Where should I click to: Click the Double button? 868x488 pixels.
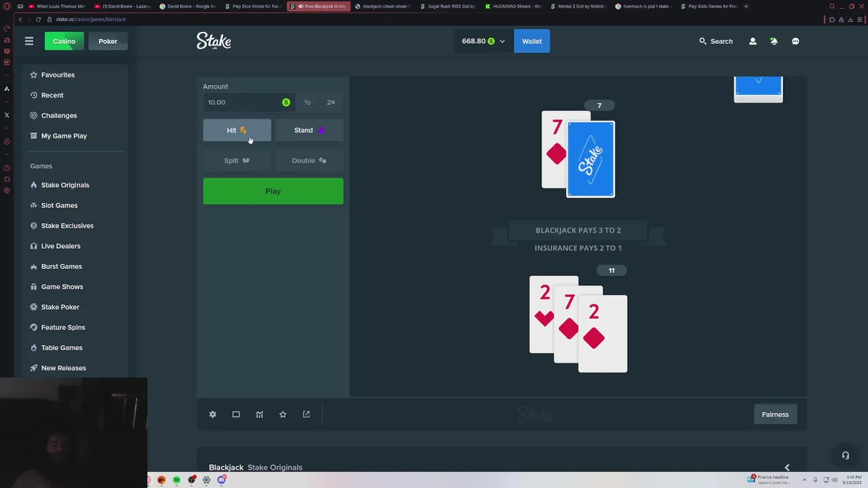(309, 161)
